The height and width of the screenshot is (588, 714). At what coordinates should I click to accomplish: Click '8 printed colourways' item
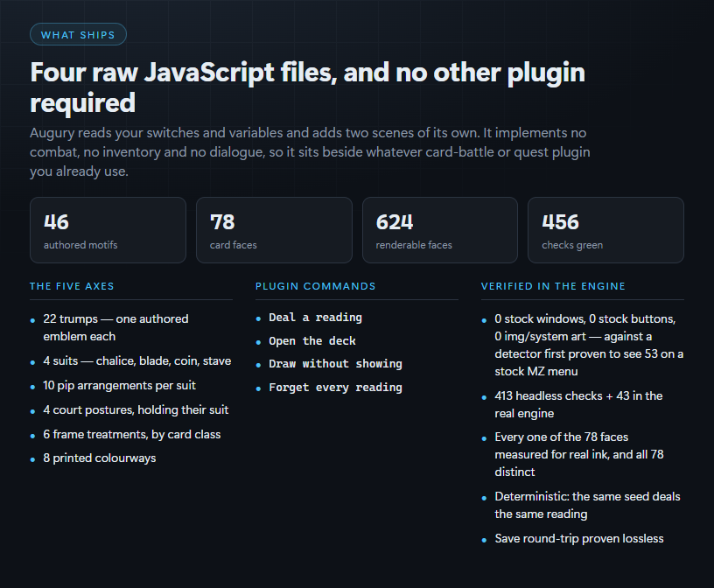click(99, 458)
